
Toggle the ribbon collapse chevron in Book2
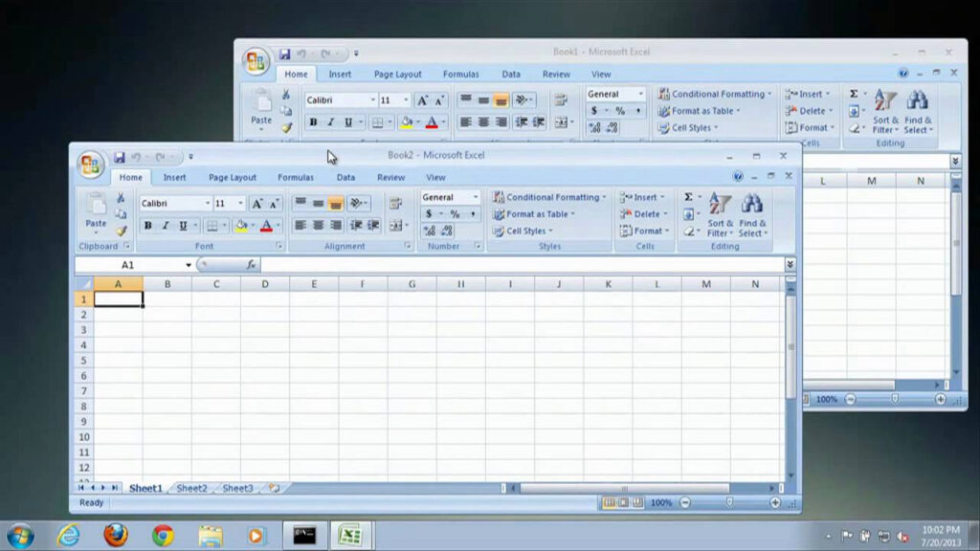click(x=791, y=264)
